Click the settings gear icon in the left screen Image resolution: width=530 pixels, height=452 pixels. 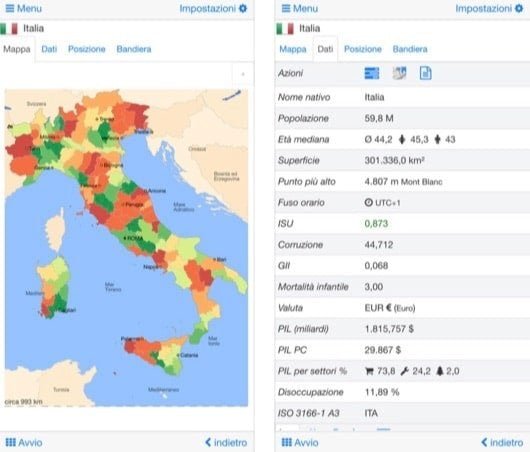[243, 8]
